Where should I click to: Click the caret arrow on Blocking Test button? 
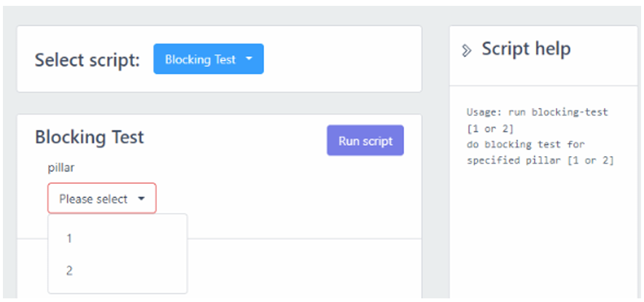(x=249, y=59)
